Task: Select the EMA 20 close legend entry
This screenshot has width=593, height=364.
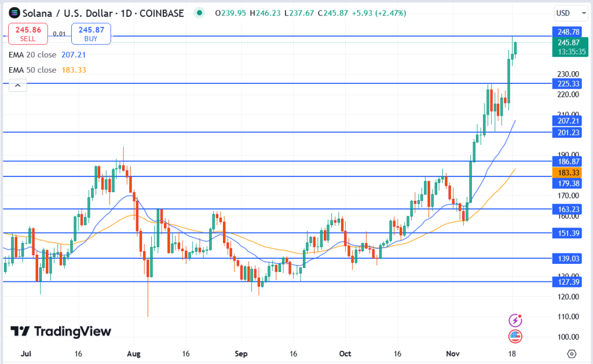Action: pos(47,55)
